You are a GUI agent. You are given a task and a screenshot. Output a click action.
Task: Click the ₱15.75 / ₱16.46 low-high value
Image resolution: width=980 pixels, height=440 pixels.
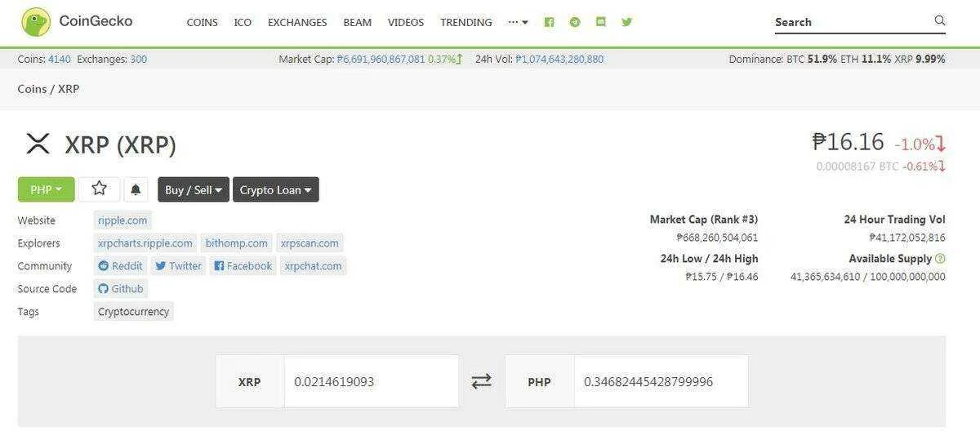coord(722,277)
